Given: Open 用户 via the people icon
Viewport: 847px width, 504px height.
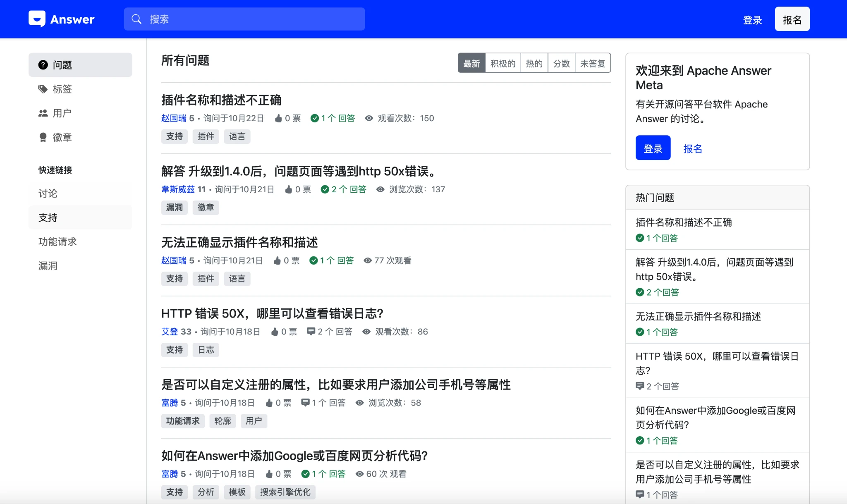Looking at the screenshot, I should [x=43, y=113].
